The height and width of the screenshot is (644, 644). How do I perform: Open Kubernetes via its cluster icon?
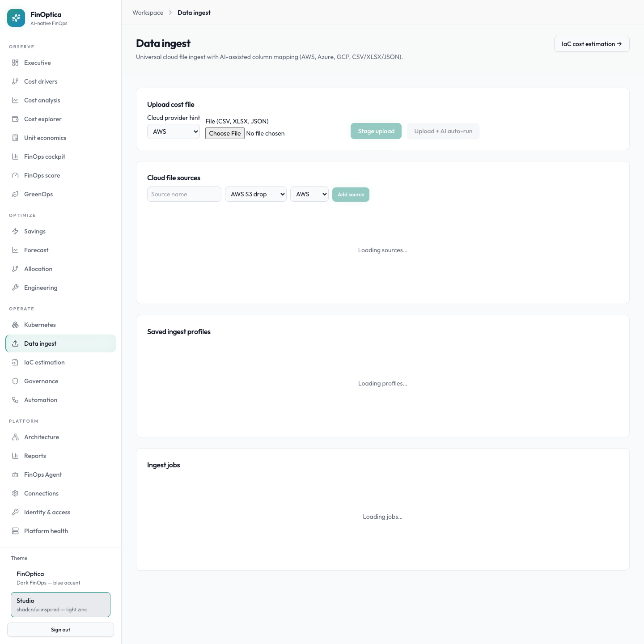pos(15,325)
